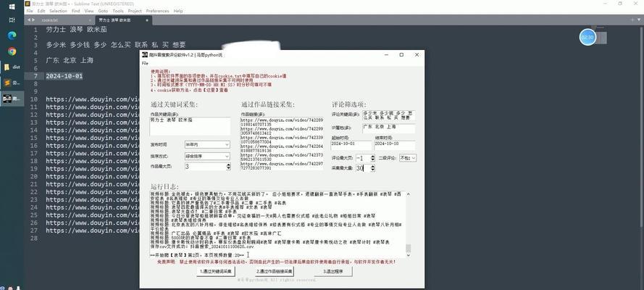Expand 二级评论 dropdown
The width and height of the screenshot is (644, 290).
(413, 158)
